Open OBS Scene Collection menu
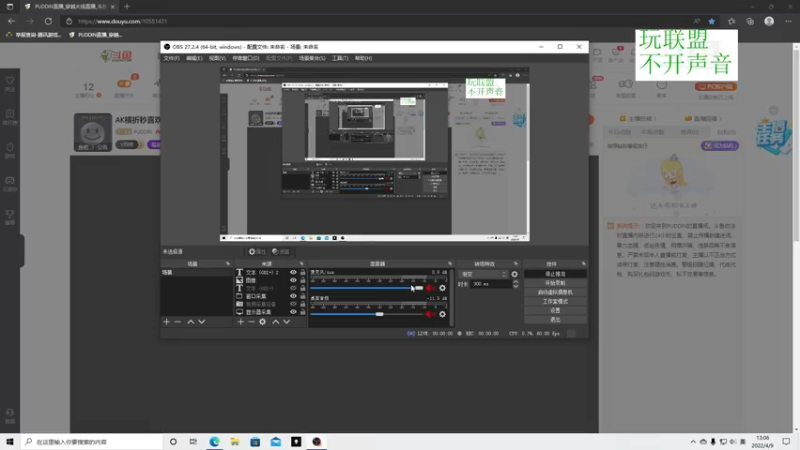Image resolution: width=800 pixels, height=450 pixels. (x=312, y=58)
